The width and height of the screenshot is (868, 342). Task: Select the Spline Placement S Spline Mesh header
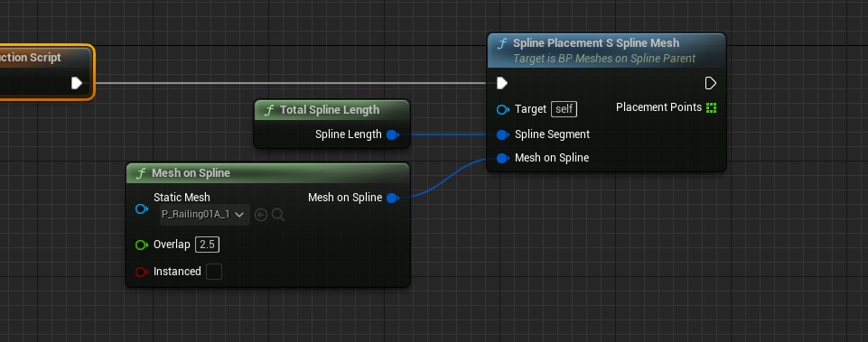pyautogui.click(x=606, y=50)
